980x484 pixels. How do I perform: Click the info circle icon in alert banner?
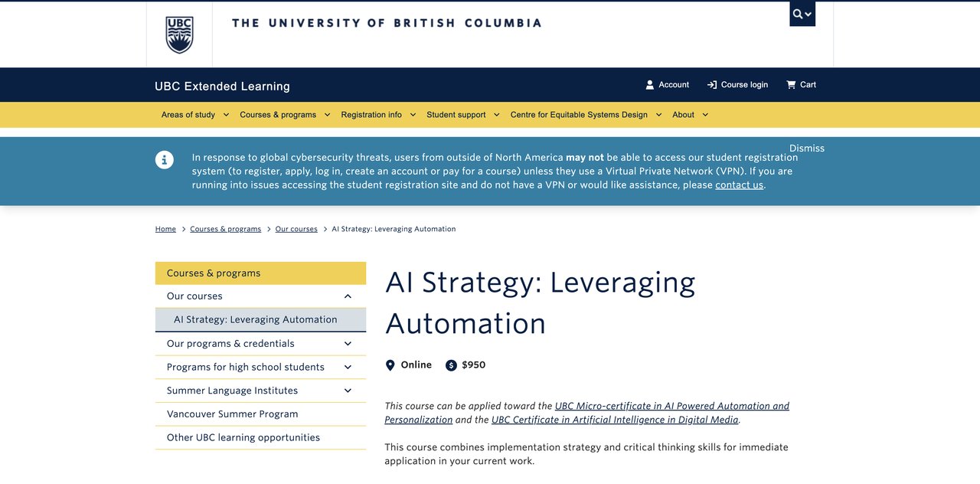(x=165, y=160)
